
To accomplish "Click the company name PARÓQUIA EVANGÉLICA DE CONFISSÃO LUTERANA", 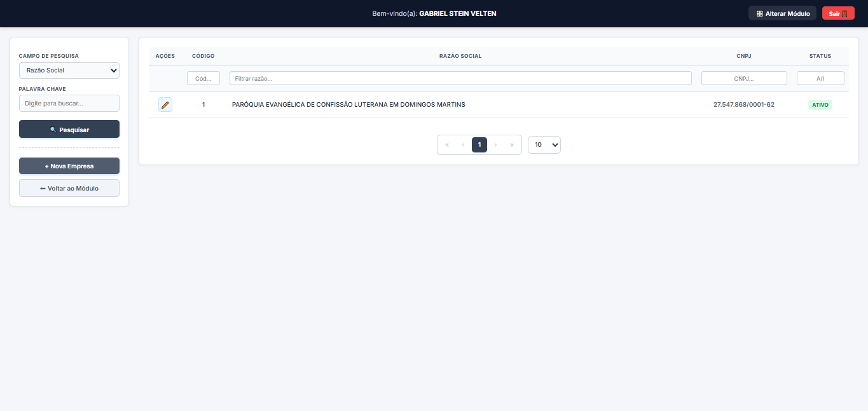I will coord(348,105).
